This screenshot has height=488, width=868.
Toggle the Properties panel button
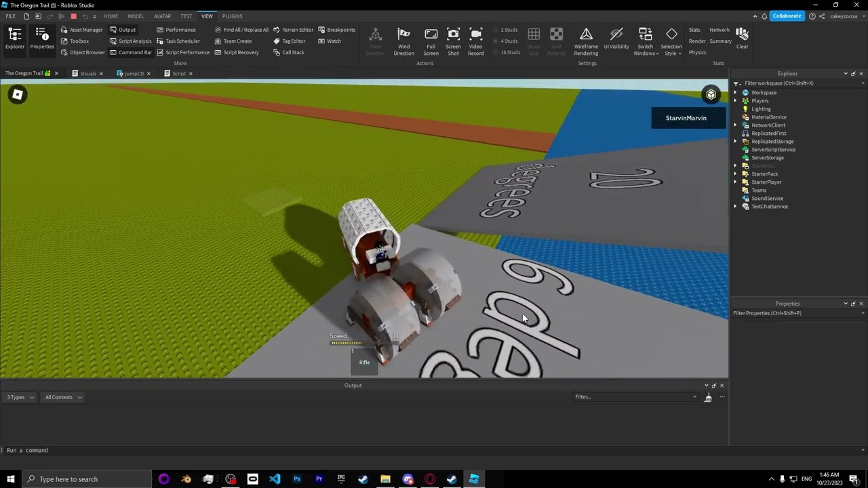click(x=41, y=39)
